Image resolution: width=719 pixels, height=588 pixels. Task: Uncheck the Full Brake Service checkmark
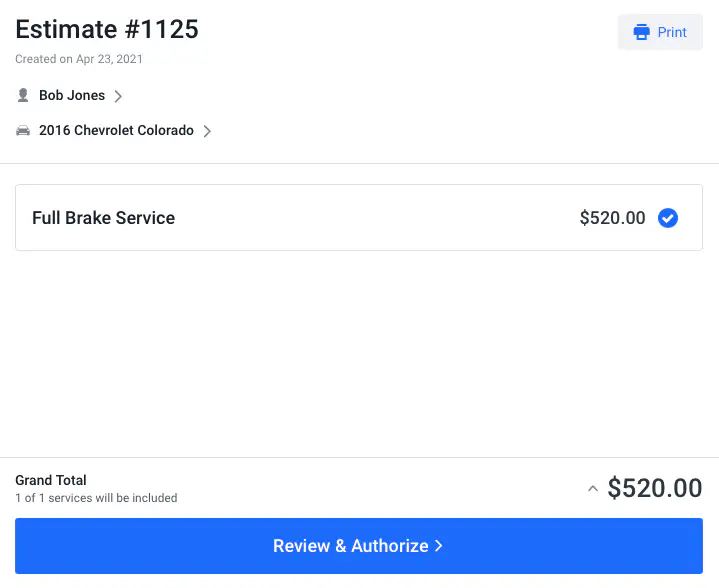(668, 218)
